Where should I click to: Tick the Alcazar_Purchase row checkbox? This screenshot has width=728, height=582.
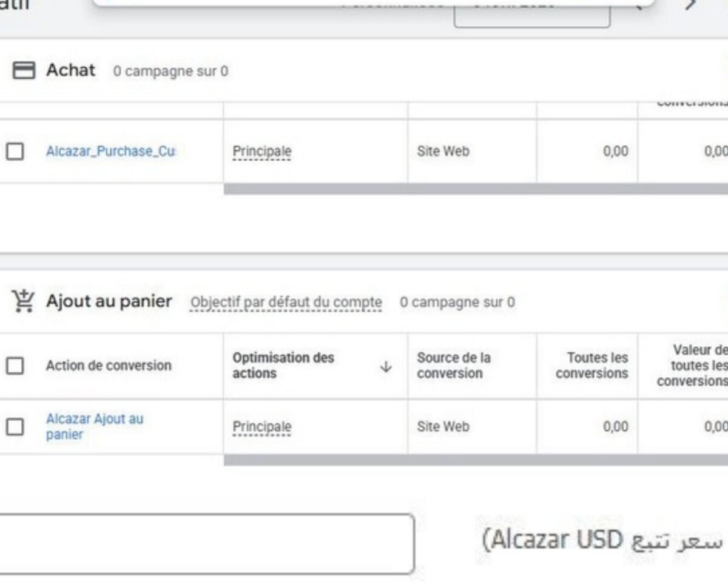pyautogui.click(x=15, y=152)
